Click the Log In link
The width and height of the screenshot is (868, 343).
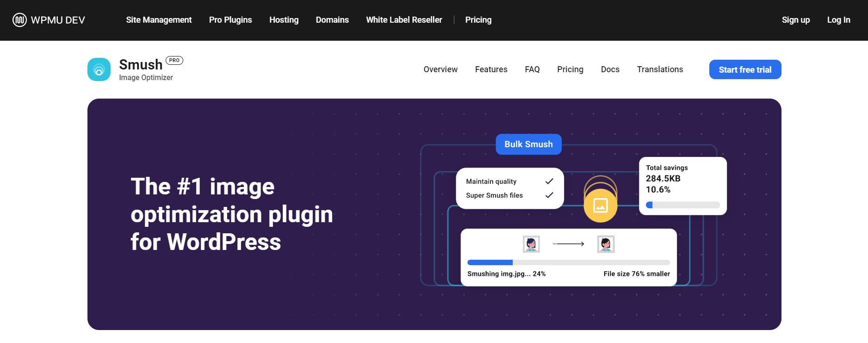pos(838,20)
